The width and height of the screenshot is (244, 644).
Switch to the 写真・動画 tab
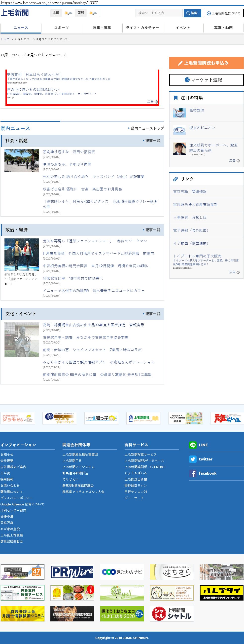click(223, 28)
